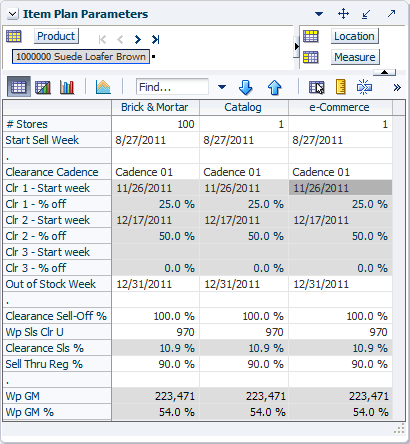This screenshot has height=444, width=410.
Task: Open the Find options dropdown arrow
Action: pos(222,87)
